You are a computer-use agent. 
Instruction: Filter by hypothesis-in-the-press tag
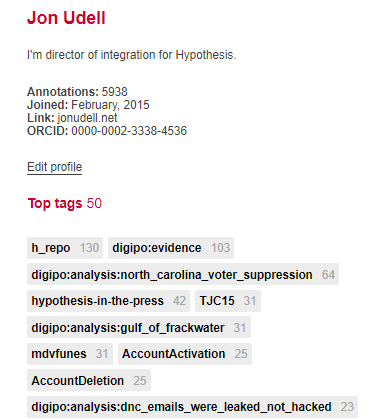[x=109, y=301]
